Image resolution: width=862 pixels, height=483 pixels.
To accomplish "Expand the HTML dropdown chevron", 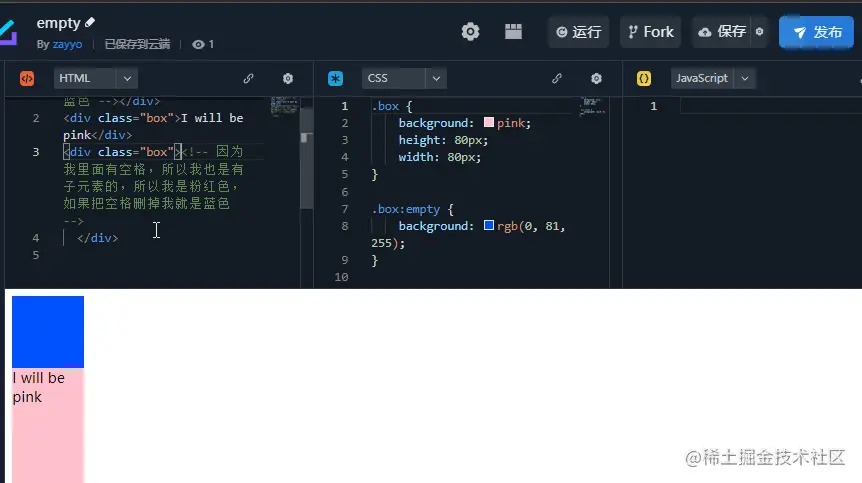I will 127,79.
